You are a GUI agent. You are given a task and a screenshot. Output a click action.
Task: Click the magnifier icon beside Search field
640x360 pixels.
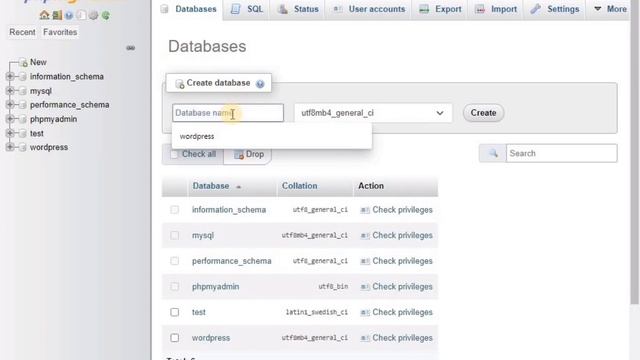[493, 153]
